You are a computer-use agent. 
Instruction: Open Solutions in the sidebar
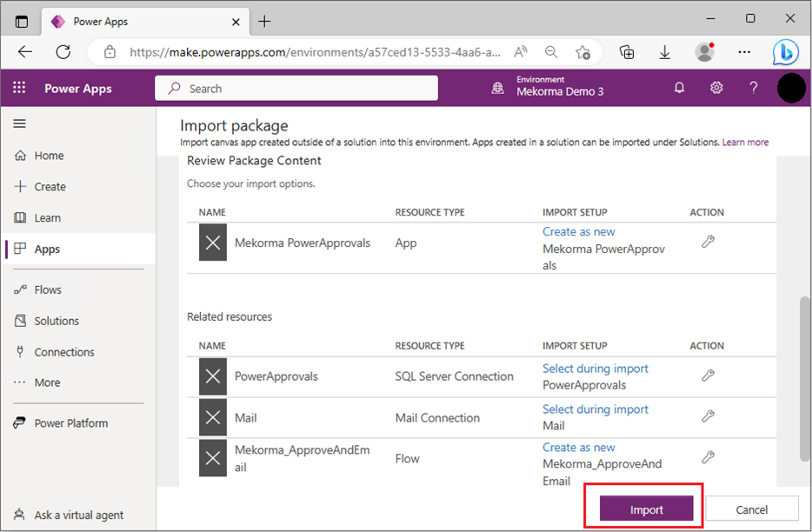coord(57,321)
